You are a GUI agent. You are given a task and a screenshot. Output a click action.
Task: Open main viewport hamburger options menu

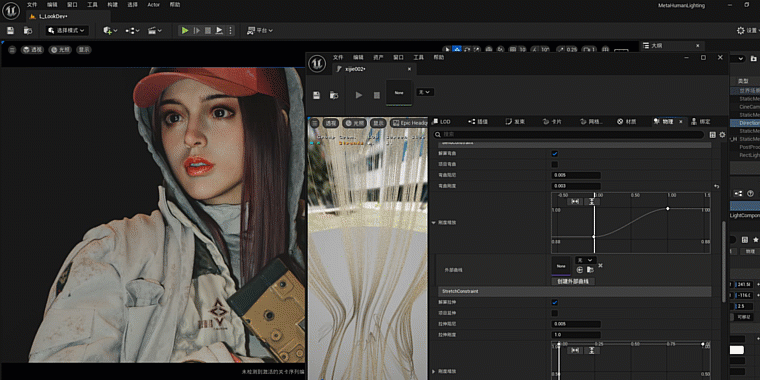coord(12,49)
